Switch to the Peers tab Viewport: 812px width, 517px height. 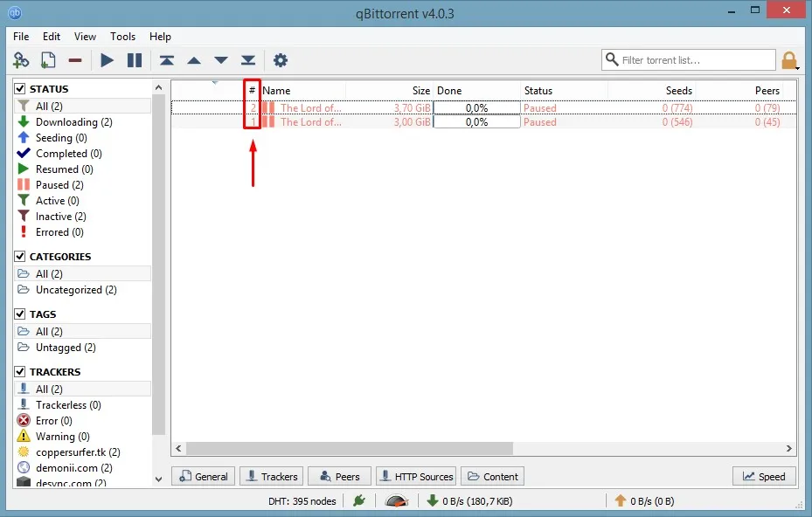click(340, 476)
